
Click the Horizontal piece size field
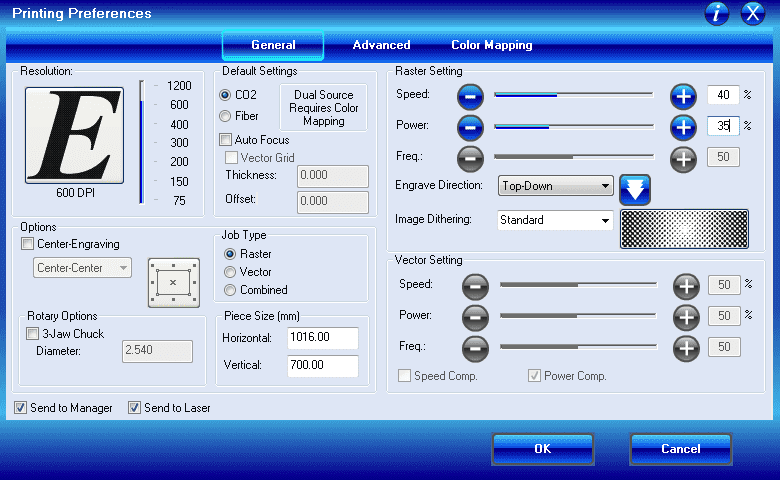pyautogui.click(x=323, y=338)
